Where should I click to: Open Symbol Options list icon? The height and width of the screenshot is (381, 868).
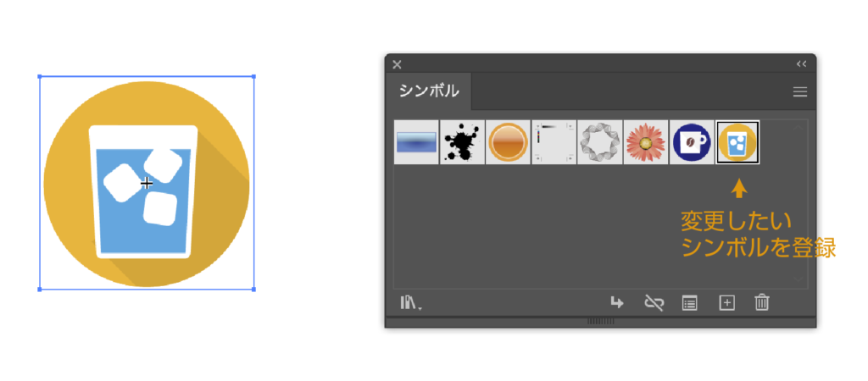point(689,303)
